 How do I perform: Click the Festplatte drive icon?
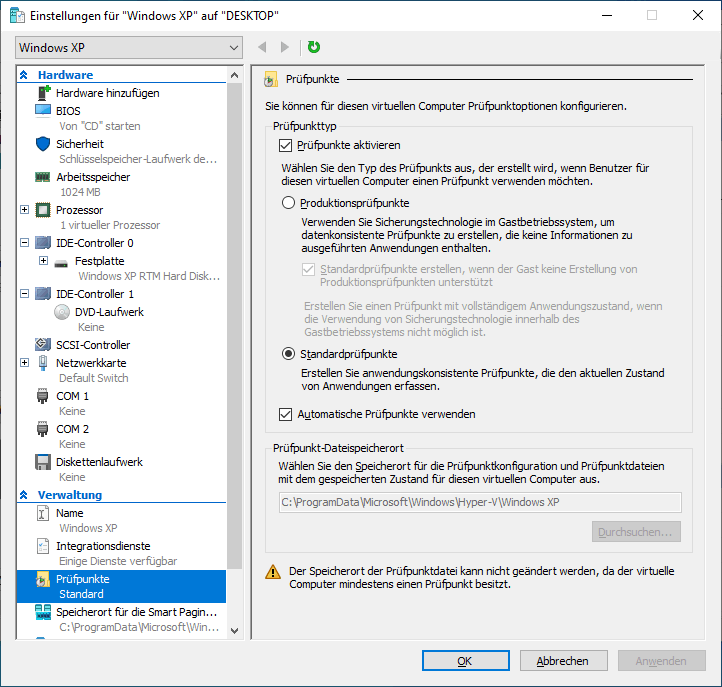[61, 264]
